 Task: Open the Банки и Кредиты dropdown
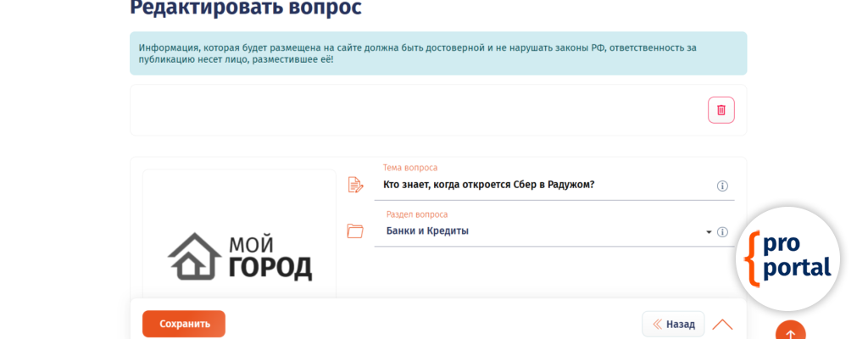point(542,231)
